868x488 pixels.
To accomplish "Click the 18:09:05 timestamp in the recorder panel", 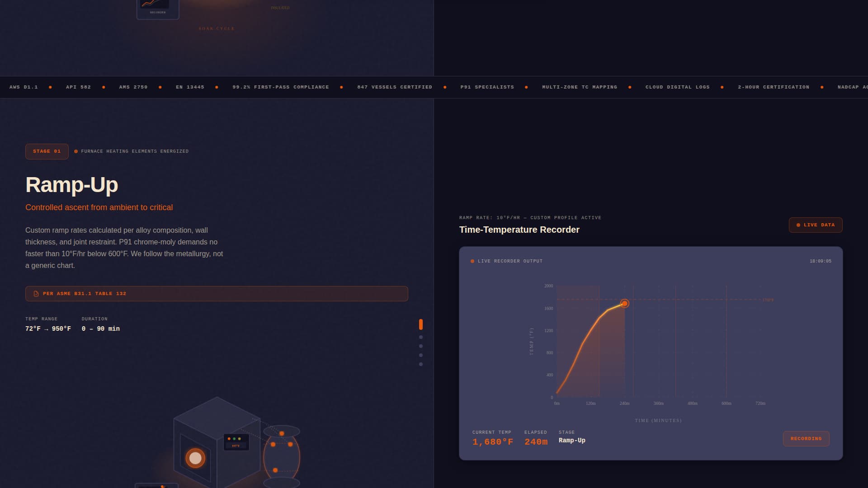I will 821,261.
